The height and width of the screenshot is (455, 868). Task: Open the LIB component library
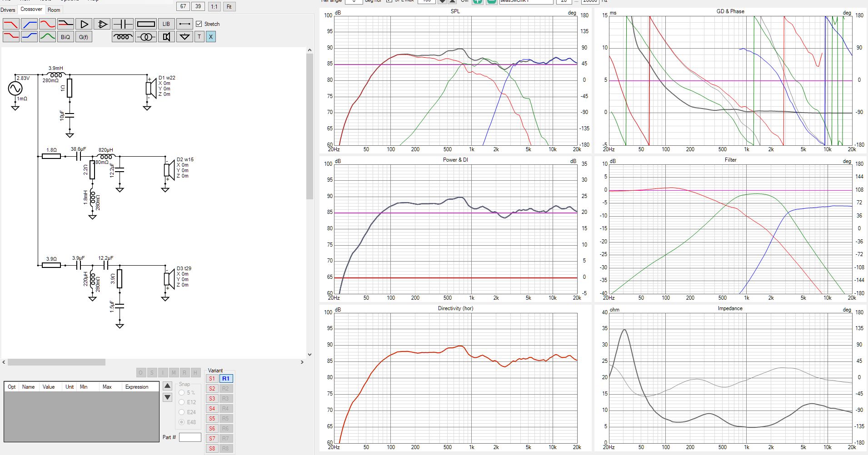[166, 24]
